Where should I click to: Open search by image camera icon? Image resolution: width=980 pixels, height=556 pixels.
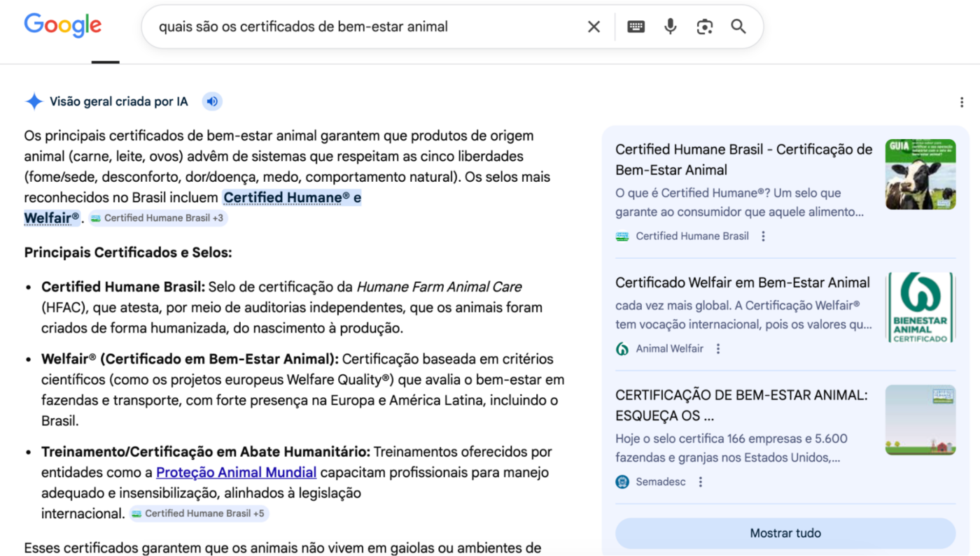pos(704,27)
